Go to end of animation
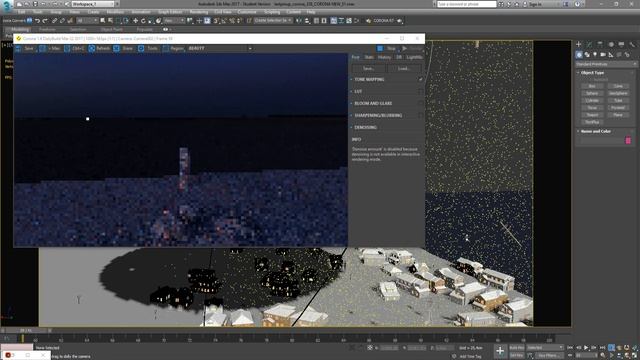 [602, 347]
